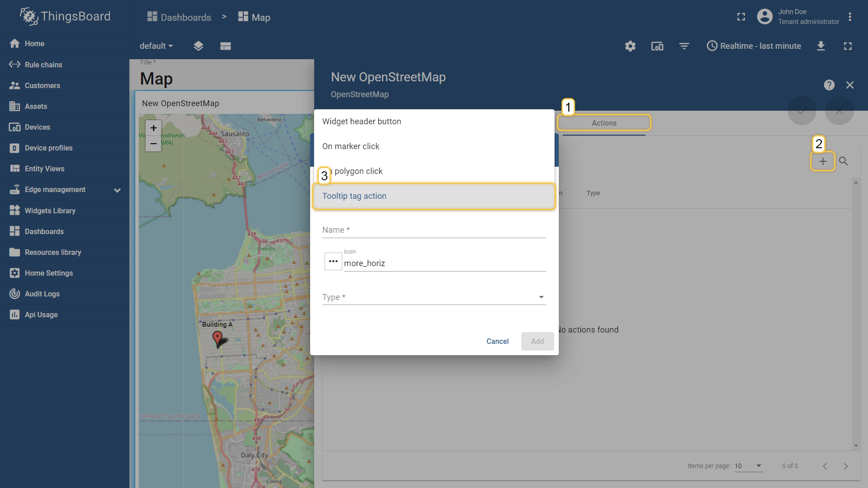
Task: Open Realtime - last minute timewindow
Action: click(754, 46)
